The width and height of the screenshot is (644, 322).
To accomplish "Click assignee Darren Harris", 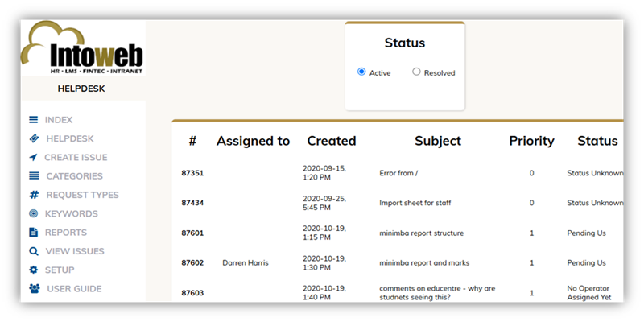I will click(246, 263).
